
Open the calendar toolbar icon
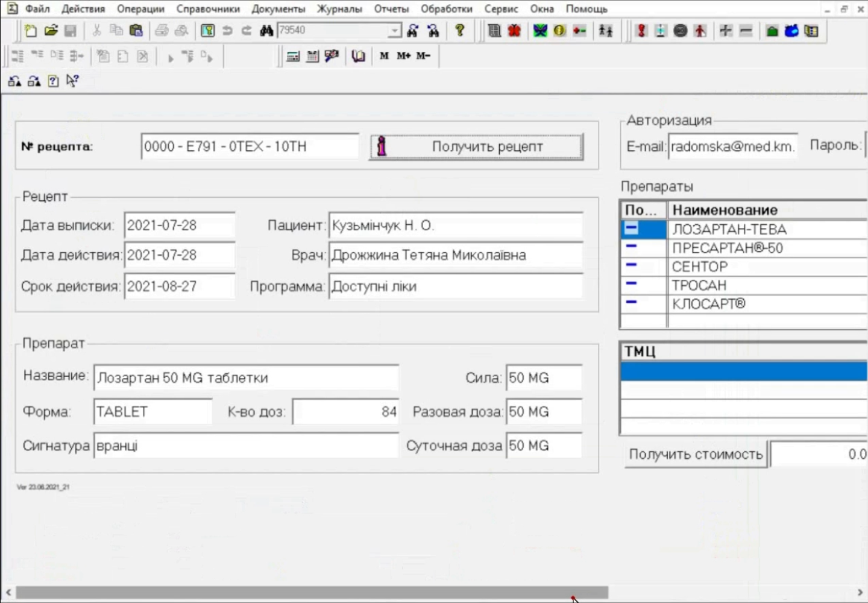point(312,56)
